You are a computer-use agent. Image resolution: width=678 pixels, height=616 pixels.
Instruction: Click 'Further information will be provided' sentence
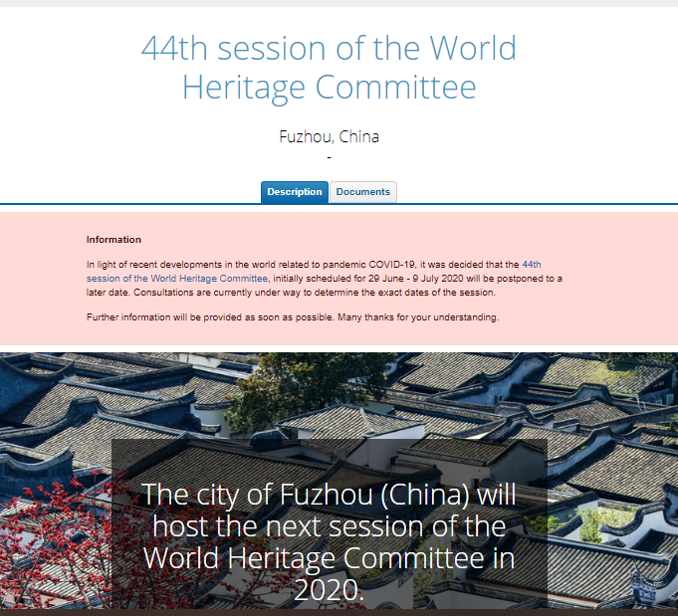293,317
